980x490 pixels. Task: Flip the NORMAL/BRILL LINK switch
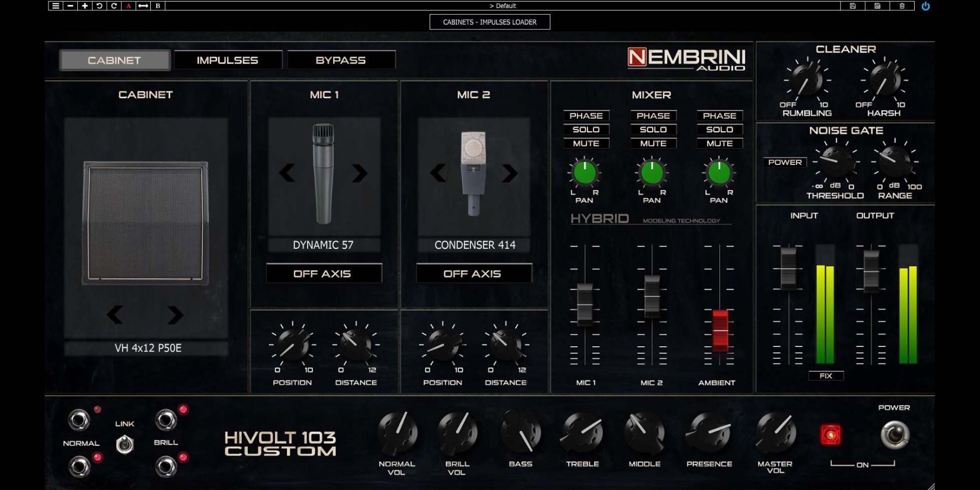pyautogui.click(x=125, y=444)
